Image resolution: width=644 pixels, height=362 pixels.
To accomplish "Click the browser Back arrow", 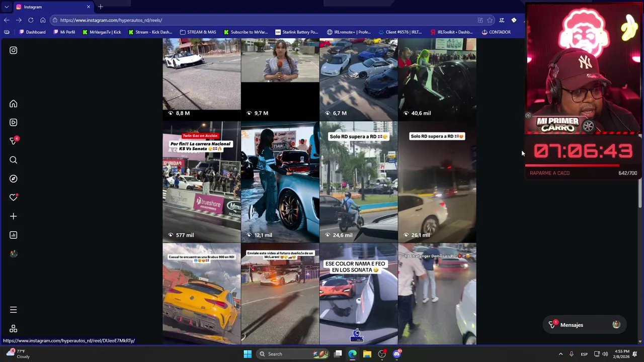I will point(7,20).
